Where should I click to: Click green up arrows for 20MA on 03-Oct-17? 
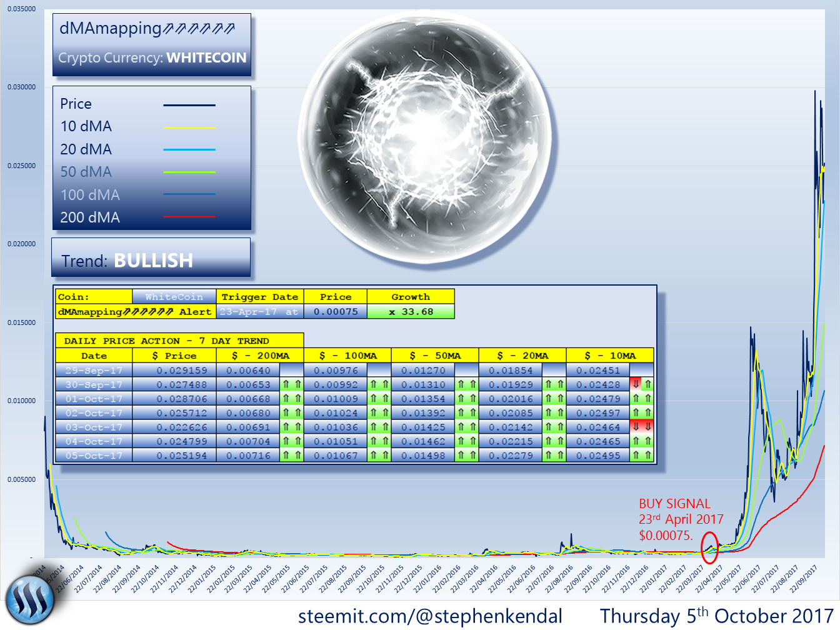coord(554,427)
